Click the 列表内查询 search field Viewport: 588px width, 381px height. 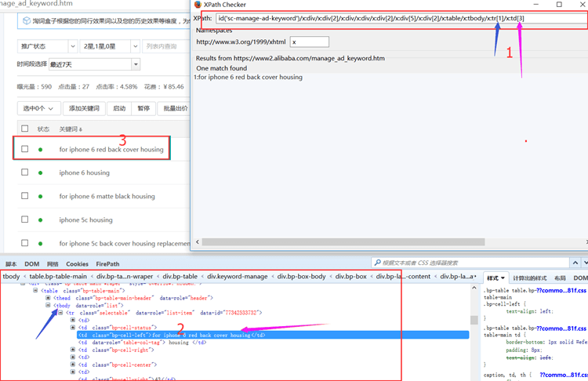click(x=166, y=46)
